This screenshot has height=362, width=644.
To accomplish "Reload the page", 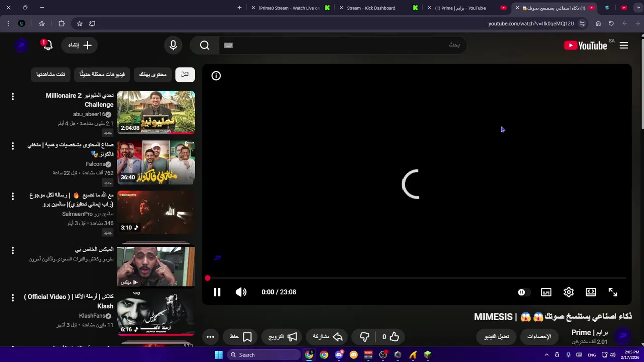I will (x=611, y=23).
